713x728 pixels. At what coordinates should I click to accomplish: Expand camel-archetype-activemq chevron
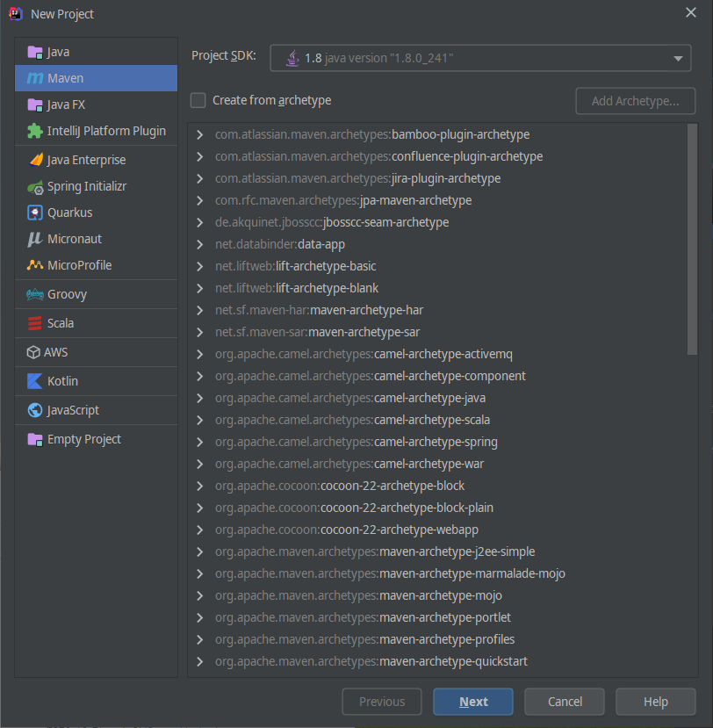point(199,354)
